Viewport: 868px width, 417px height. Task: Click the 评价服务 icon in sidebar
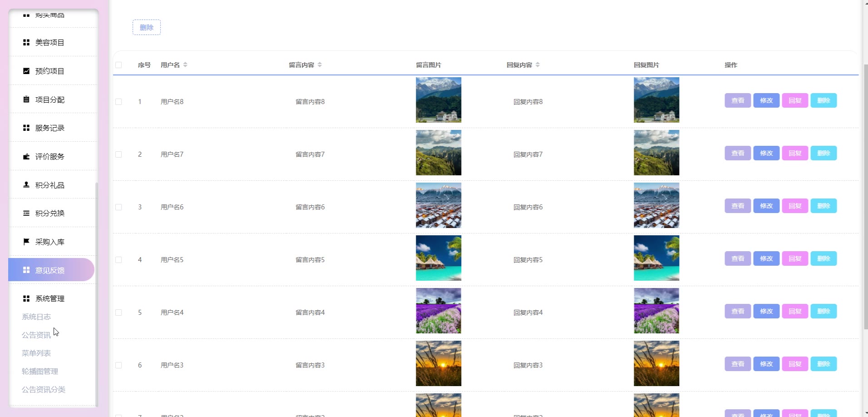[x=26, y=157]
